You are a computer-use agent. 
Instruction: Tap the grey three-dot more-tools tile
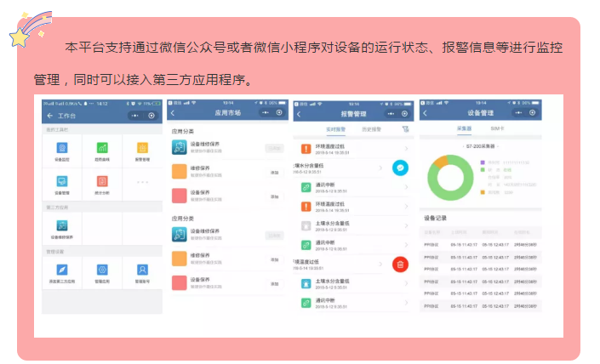(x=142, y=182)
